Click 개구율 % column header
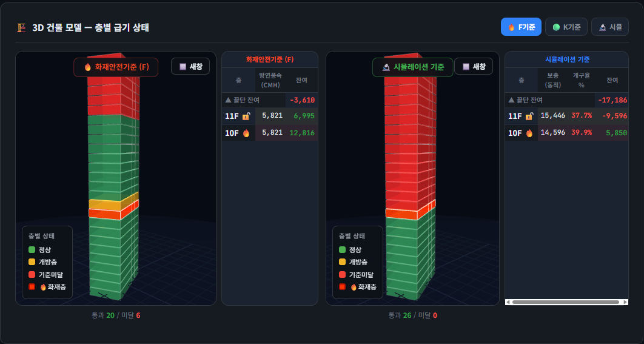The height and width of the screenshot is (344, 644). point(581,79)
